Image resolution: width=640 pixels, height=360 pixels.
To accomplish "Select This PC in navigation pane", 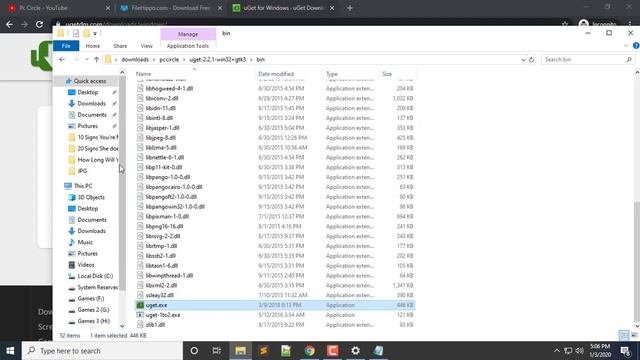I will pos(82,186).
